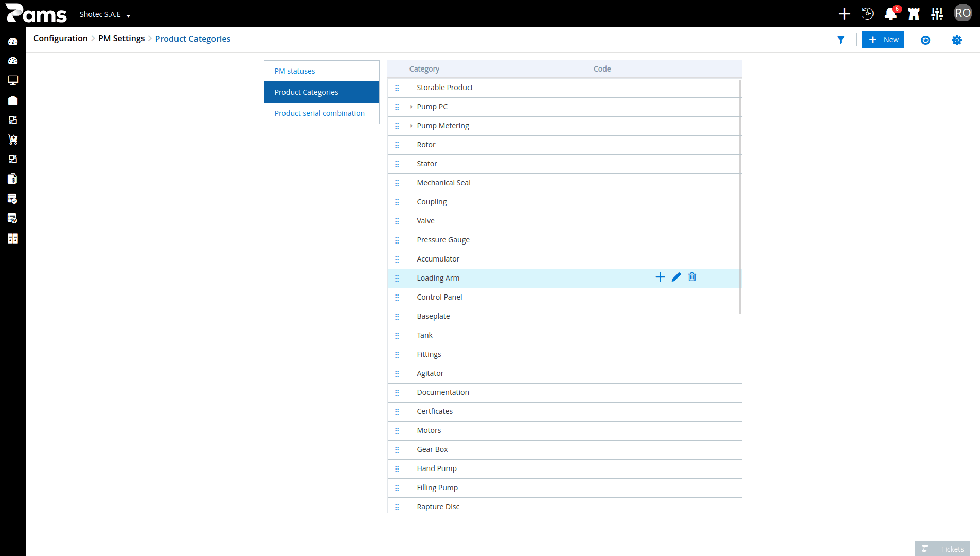980x556 pixels.
Task: Open the gear settings icon
Action: click(956, 40)
